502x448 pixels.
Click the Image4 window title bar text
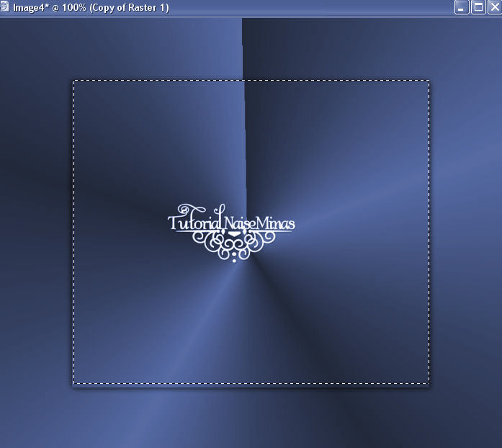click(x=91, y=7)
